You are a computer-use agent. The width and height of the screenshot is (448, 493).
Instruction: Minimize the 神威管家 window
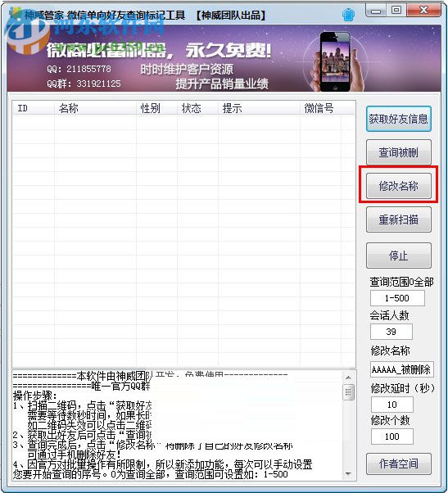(376, 11)
